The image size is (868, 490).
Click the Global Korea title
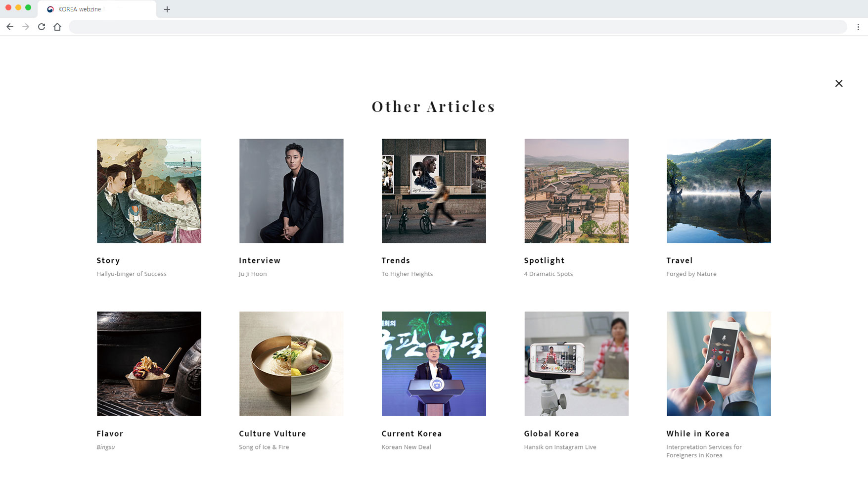tap(551, 434)
